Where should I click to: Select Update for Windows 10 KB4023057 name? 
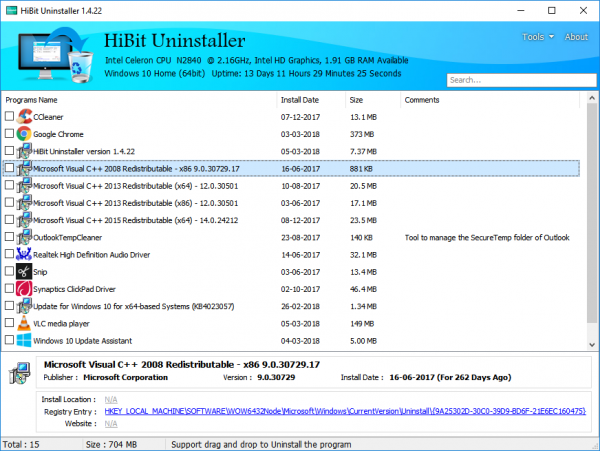[134, 306]
